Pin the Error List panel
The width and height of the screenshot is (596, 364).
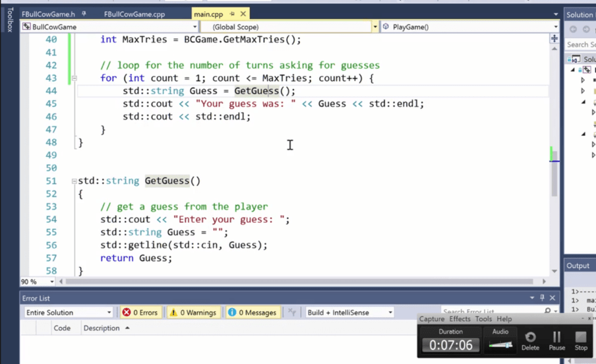[x=543, y=298]
